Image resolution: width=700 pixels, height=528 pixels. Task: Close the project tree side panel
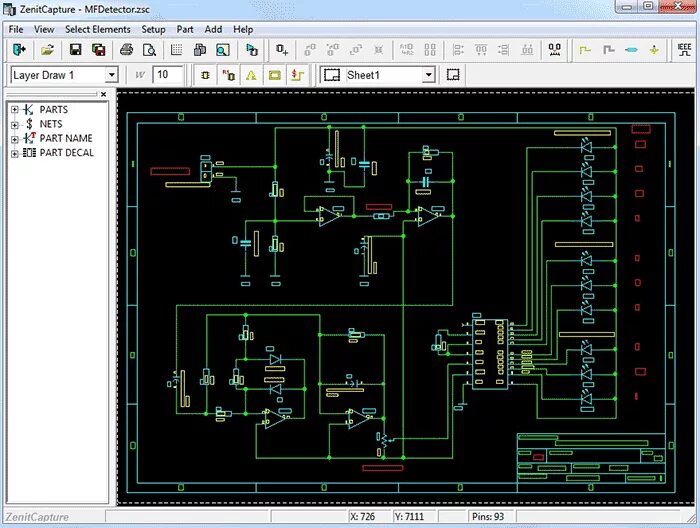click(104, 94)
